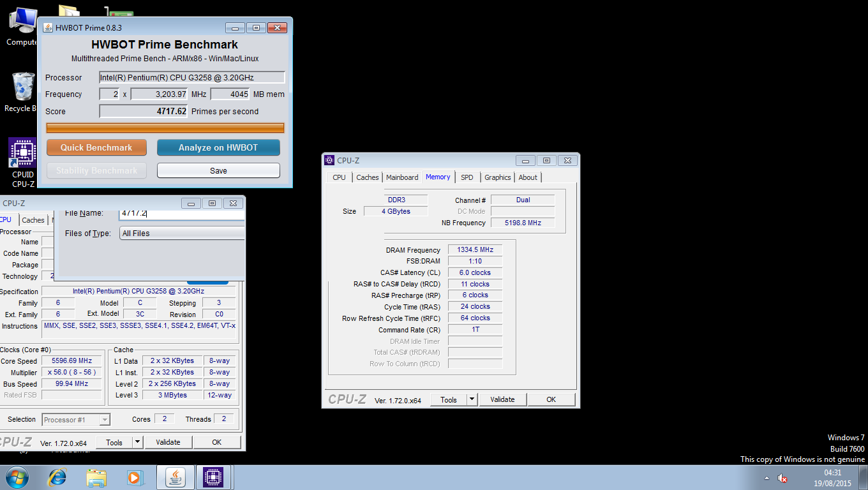Click the File Name input field
The height and width of the screenshot is (490, 868).
point(181,213)
